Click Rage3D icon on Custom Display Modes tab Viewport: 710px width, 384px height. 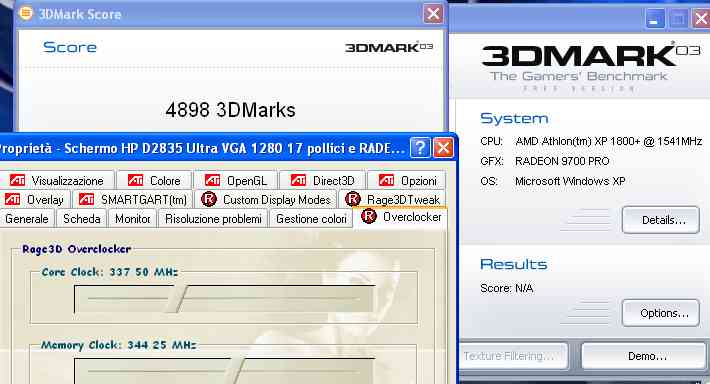pyautogui.click(x=209, y=199)
